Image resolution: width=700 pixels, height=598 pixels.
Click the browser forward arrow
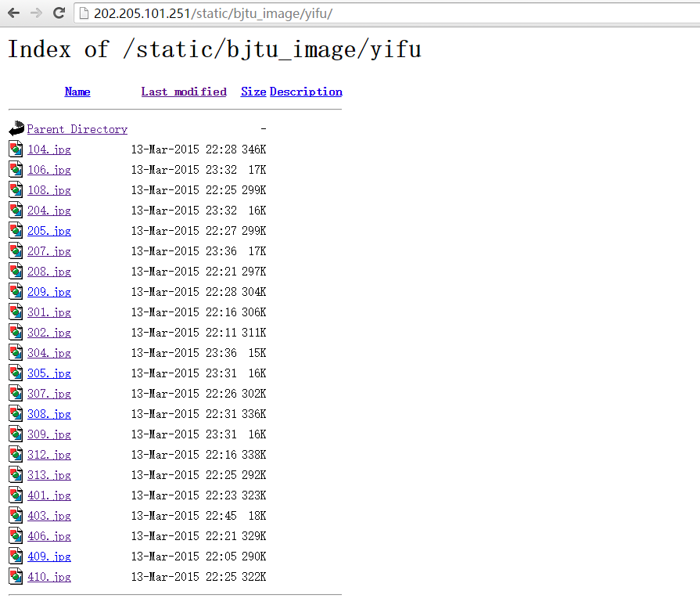(36, 13)
